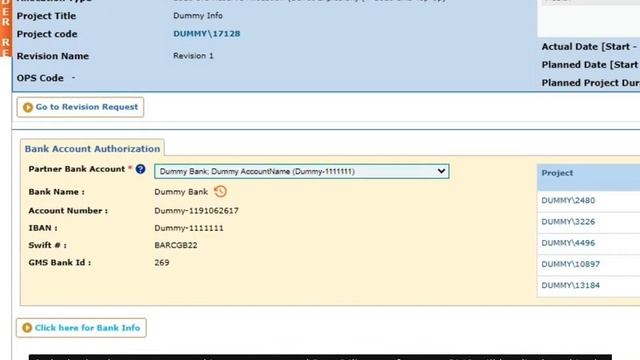Select the Bank Account Authorization tab

[92, 149]
